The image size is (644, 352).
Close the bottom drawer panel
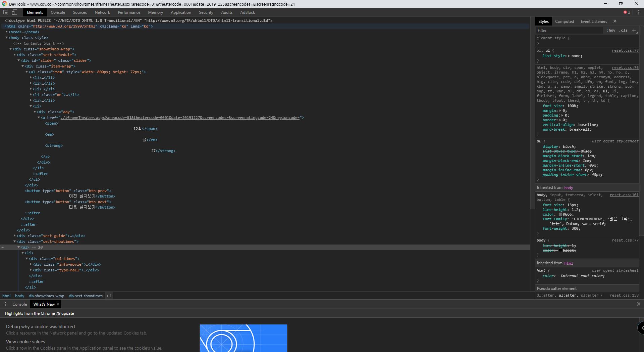pyautogui.click(x=638, y=304)
